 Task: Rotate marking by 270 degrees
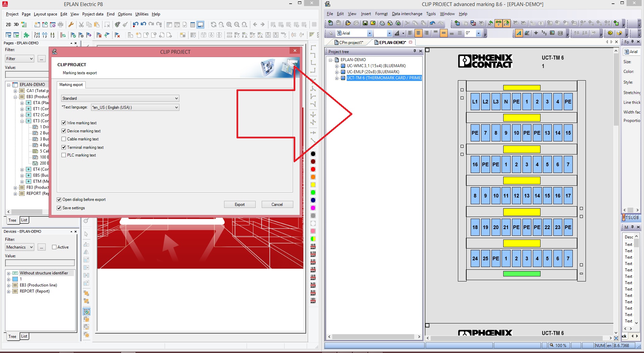pyautogui.click(x=507, y=23)
